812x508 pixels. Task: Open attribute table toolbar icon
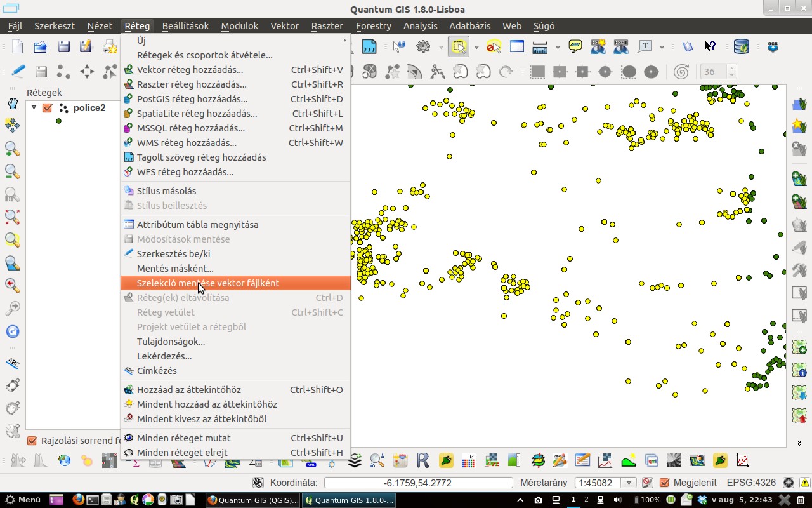click(517, 46)
